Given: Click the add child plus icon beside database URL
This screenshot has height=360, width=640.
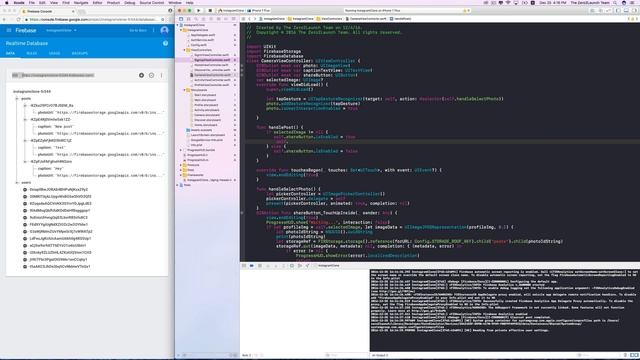Looking at the screenshot, I should point(141,75).
